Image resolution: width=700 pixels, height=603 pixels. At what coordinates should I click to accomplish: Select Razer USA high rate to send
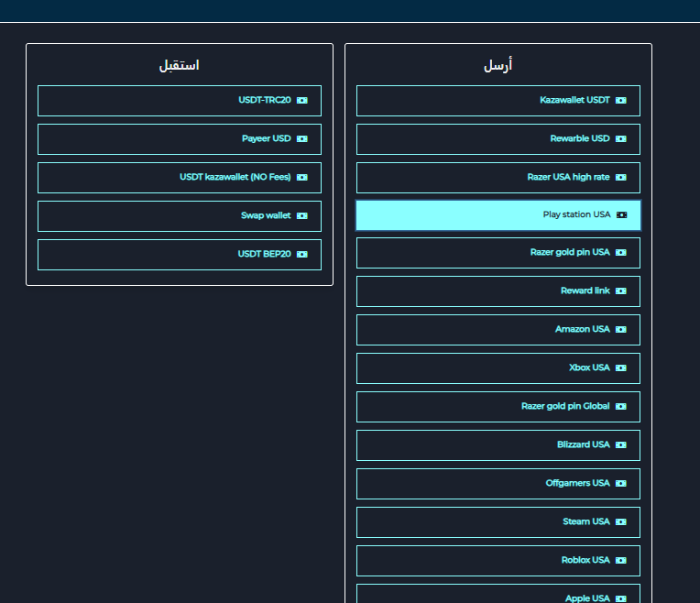click(498, 178)
